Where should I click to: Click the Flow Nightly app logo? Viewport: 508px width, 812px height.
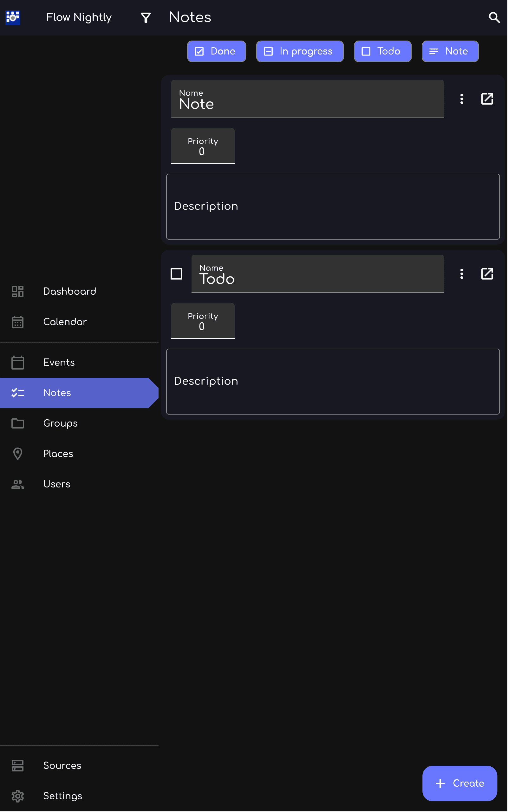click(13, 17)
